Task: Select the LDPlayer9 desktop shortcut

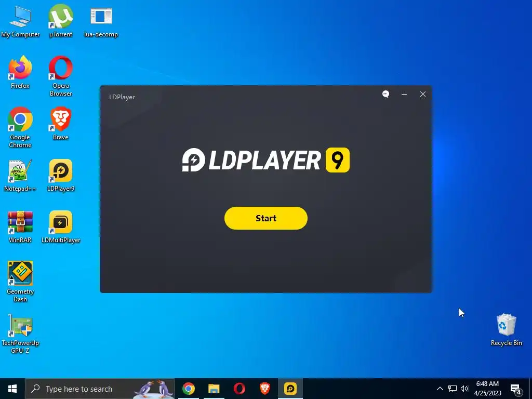Action: point(61,176)
